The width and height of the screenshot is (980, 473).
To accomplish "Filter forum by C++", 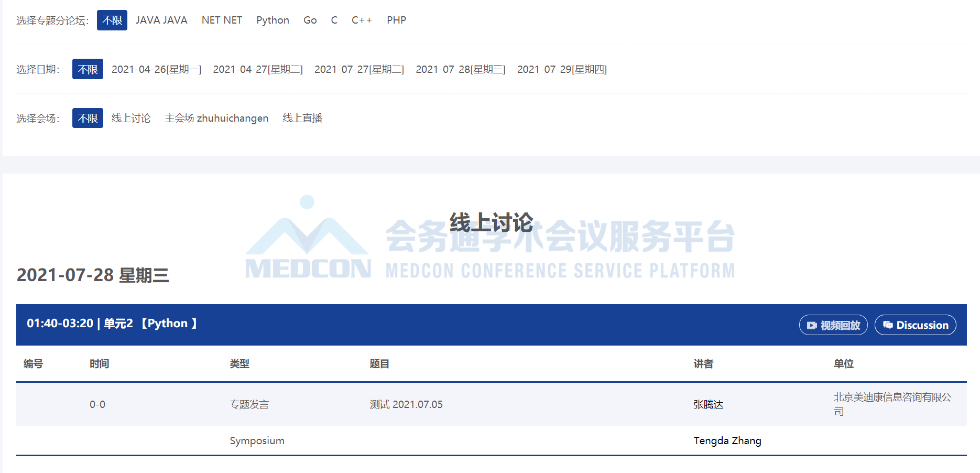I will [x=362, y=20].
